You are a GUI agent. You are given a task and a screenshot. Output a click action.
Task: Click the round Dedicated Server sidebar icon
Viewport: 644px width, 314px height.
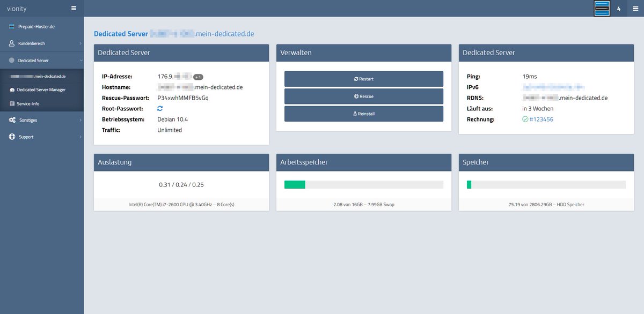(x=12, y=61)
